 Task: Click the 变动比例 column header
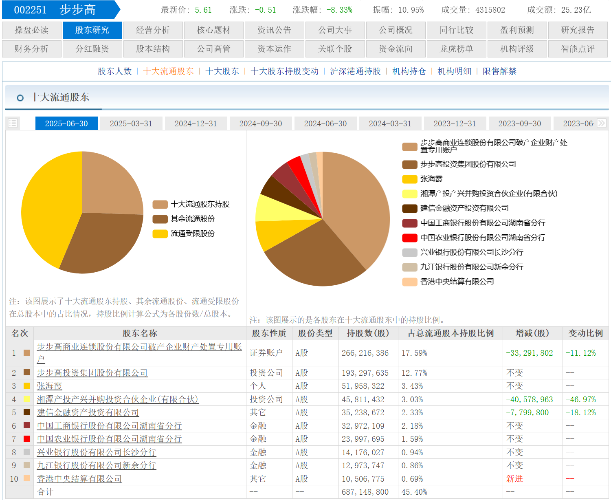click(x=586, y=334)
